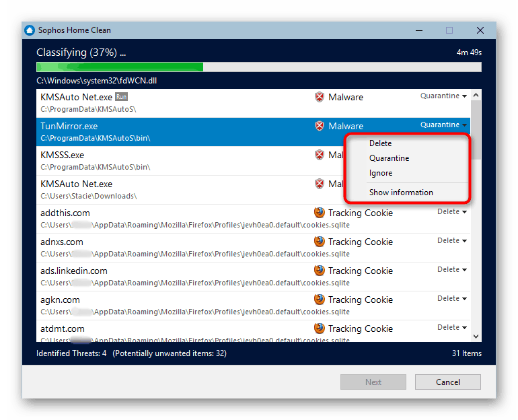Select the agkn.com entry name
This screenshot has height=420, width=518.
60,300
